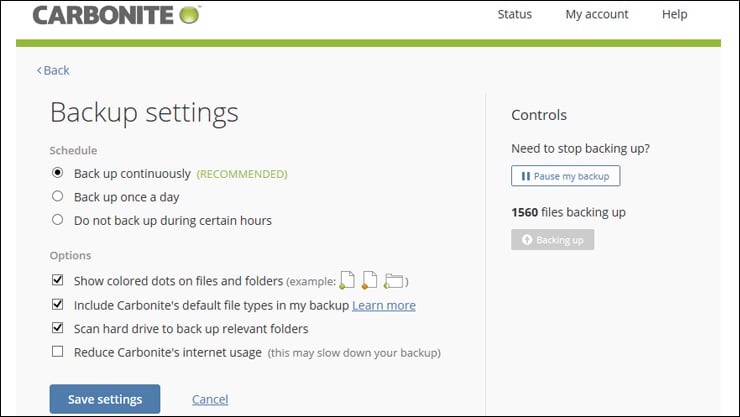The width and height of the screenshot is (740, 417).
Task: Click the Save settings button
Action: (105, 399)
